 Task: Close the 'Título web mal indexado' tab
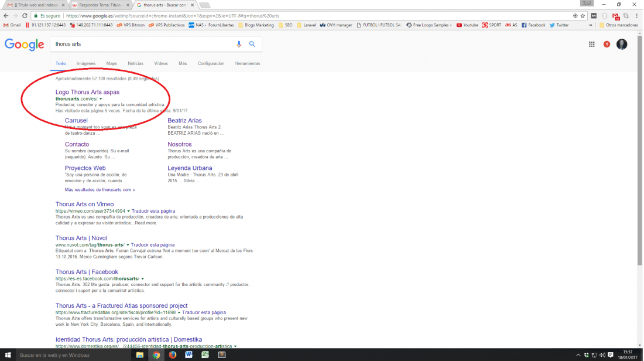63,5
